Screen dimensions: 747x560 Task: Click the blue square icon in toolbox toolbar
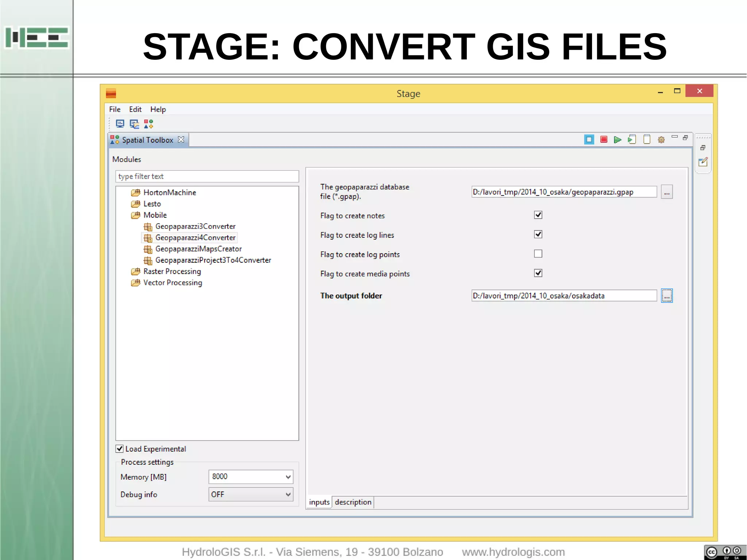coord(589,140)
